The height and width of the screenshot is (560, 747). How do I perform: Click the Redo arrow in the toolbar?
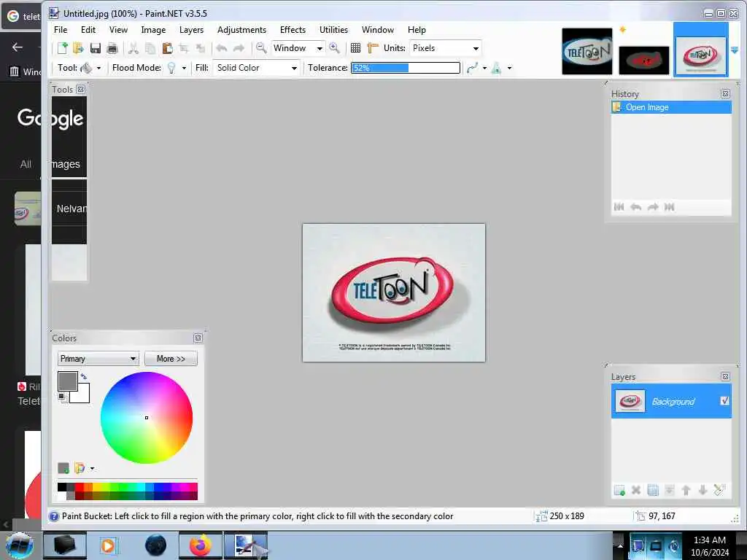pos(239,48)
